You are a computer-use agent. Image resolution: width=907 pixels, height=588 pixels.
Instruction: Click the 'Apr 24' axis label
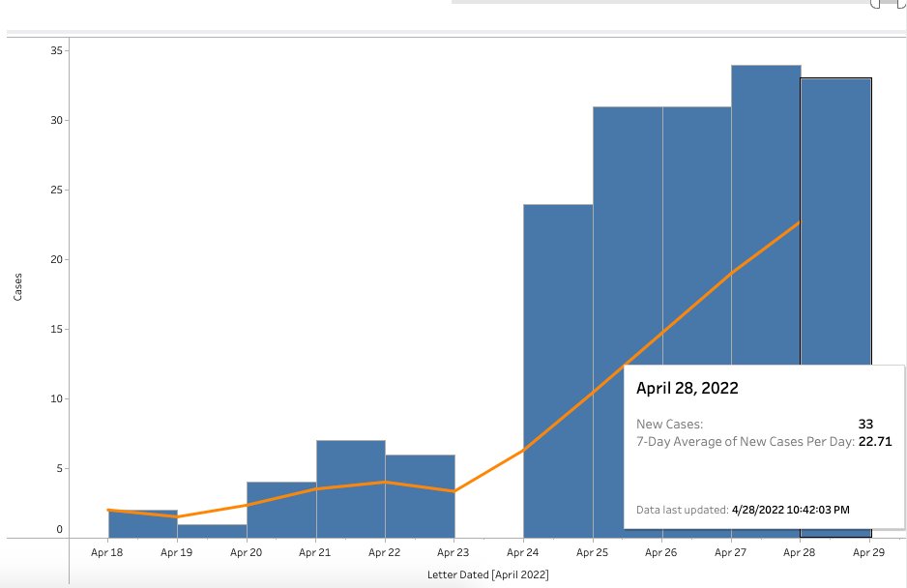click(522, 552)
